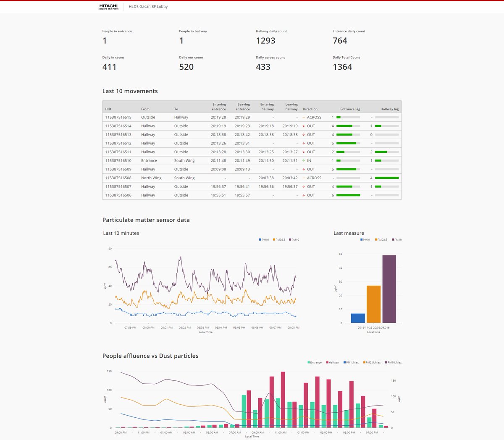
Task: Click the ACROSS direction icon in row 115387516515
Action: click(304, 118)
